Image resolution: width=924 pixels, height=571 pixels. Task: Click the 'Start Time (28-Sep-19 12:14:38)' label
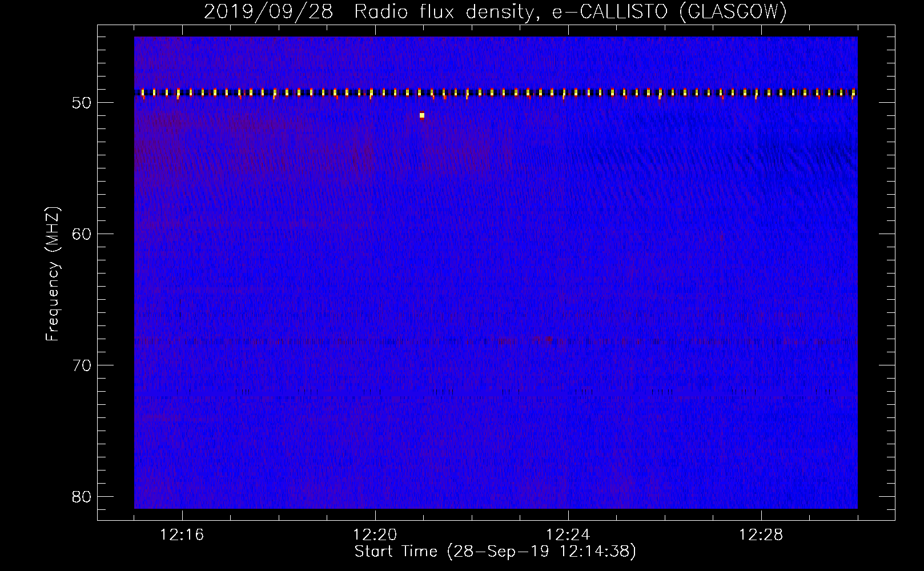point(495,551)
